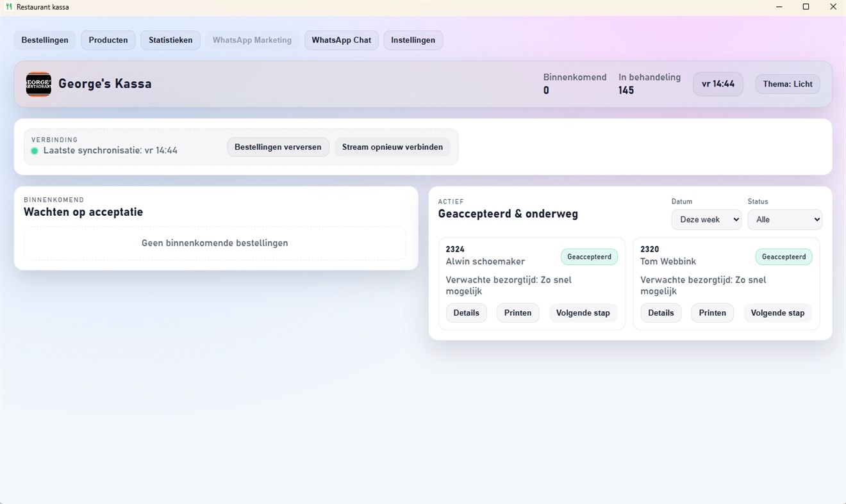Click Volgende stap for order 2320
Screen dimensions: 846x504
[x=777, y=313]
